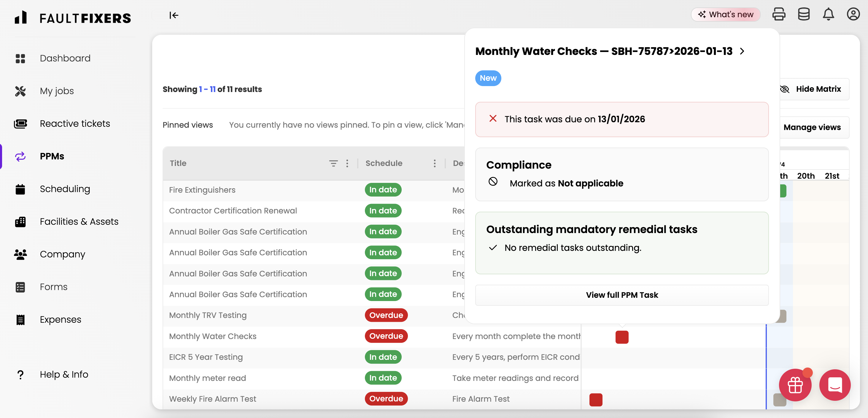This screenshot has height=418, width=868.
Task: Open the chat support bubble
Action: coord(835,385)
